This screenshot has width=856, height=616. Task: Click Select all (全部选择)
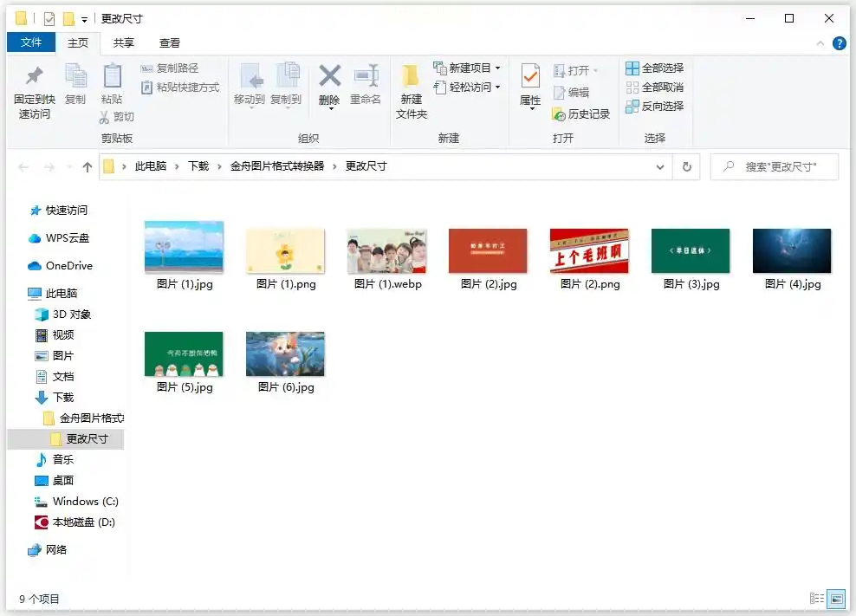654,68
